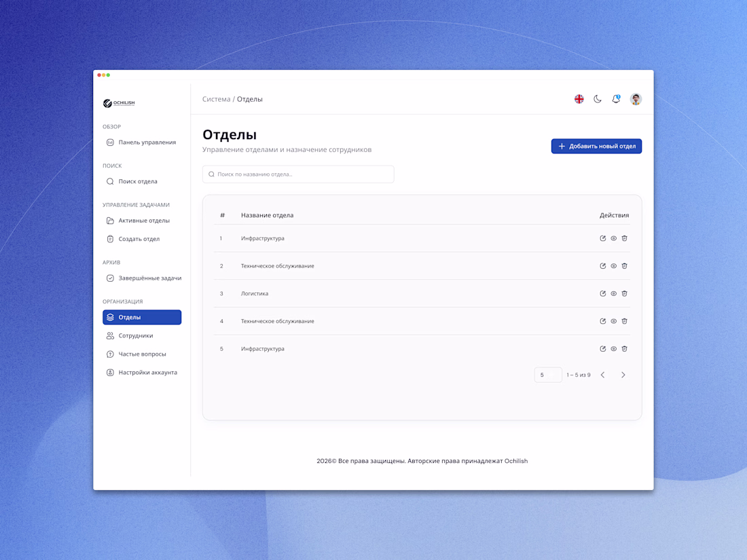Delete the Логистика department
Viewport: 747px width, 560px height.
(625, 293)
